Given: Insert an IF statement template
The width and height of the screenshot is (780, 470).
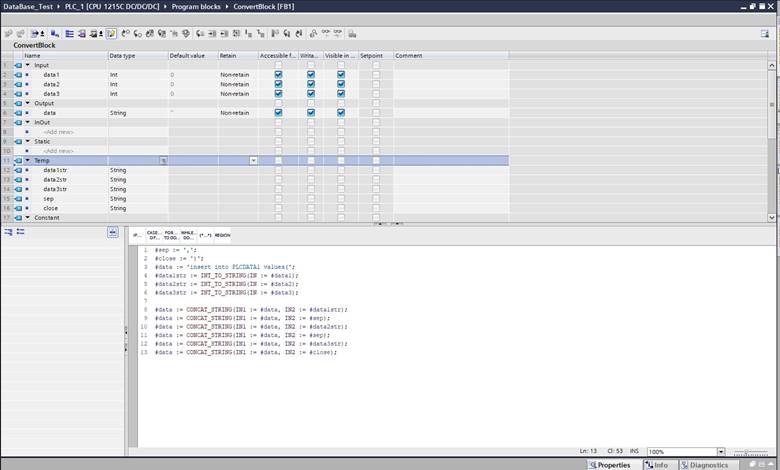Looking at the screenshot, I should (136, 234).
